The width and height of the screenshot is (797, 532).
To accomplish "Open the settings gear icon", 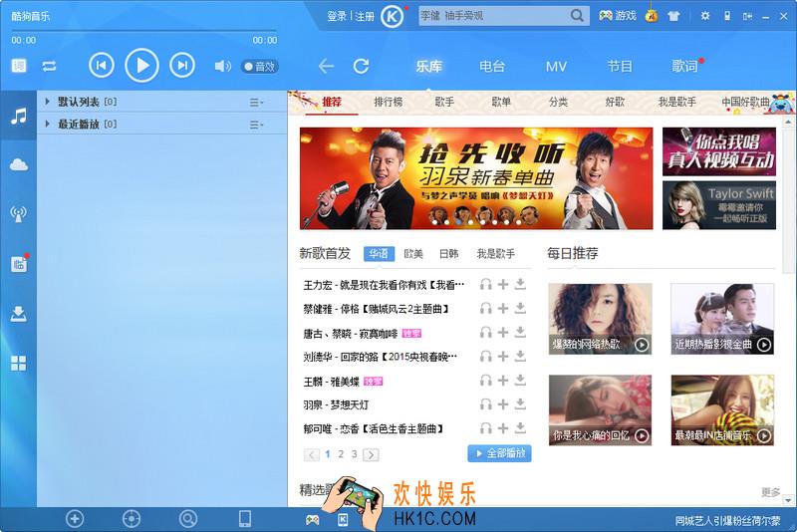I will 705,16.
